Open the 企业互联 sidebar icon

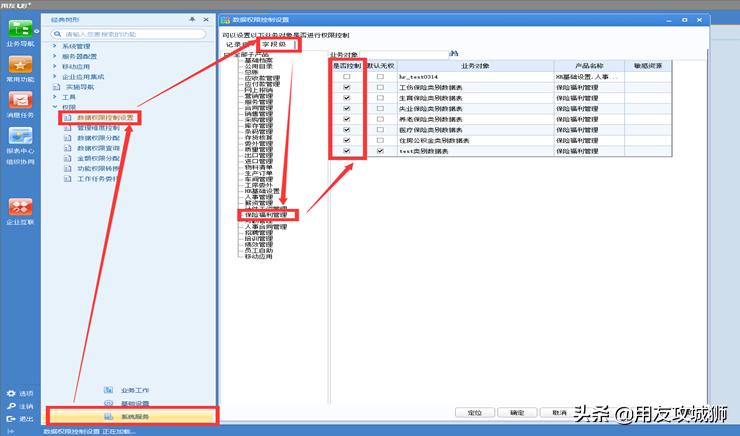pyautogui.click(x=20, y=207)
